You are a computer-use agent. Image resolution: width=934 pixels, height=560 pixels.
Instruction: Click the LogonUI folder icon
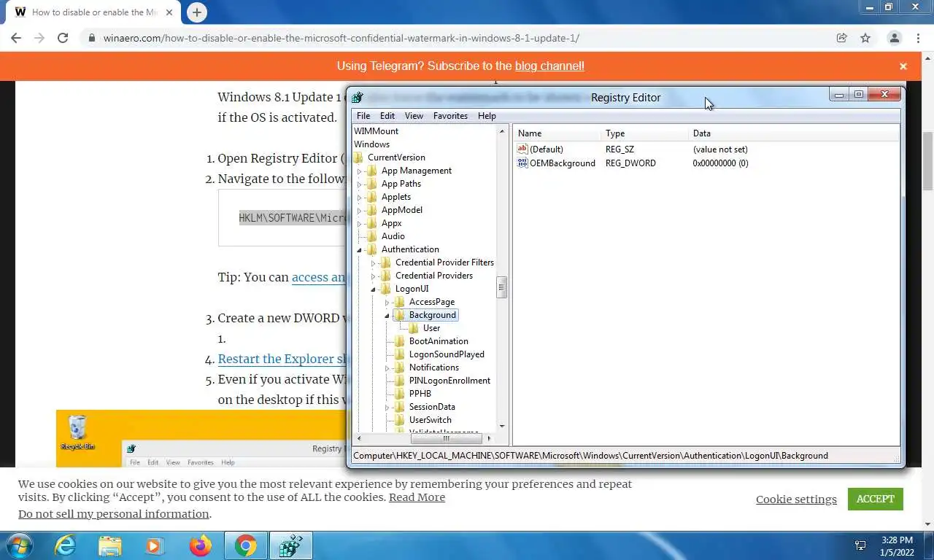[x=386, y=289]
